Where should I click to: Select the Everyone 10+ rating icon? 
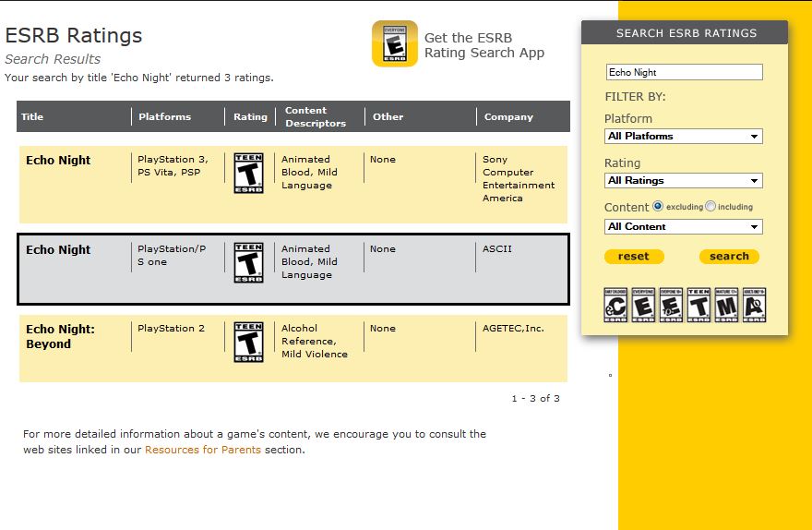click(671, 305)
